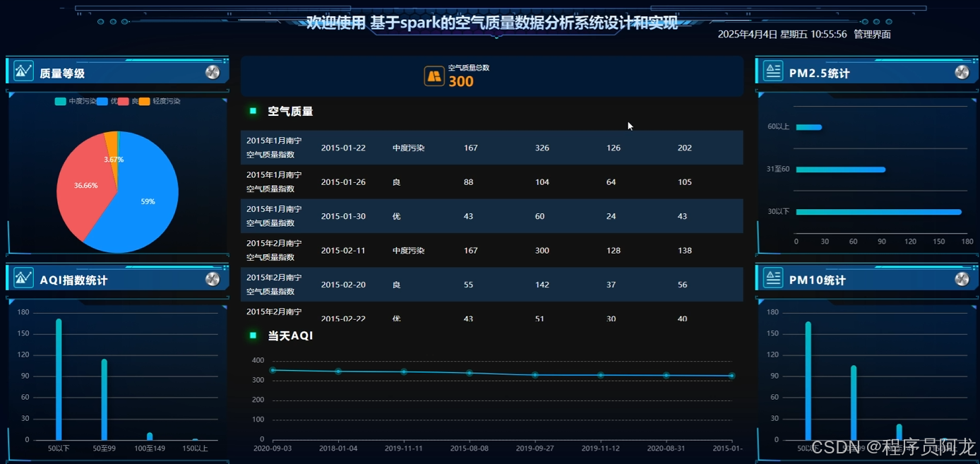Click the 空气质量 section heading
The height and width of the screenshot is (464, 980).
click(290, 112)
